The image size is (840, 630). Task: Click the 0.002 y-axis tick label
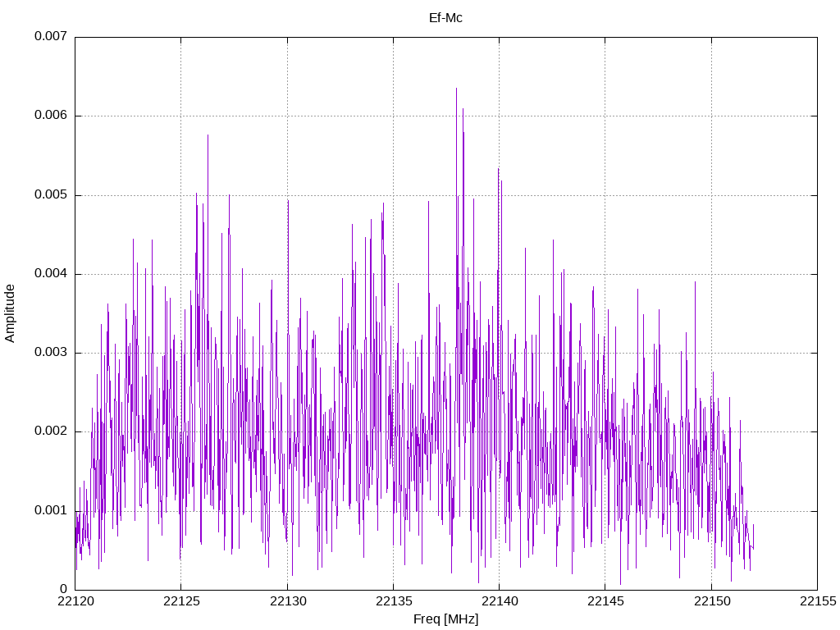pos(51,431)
